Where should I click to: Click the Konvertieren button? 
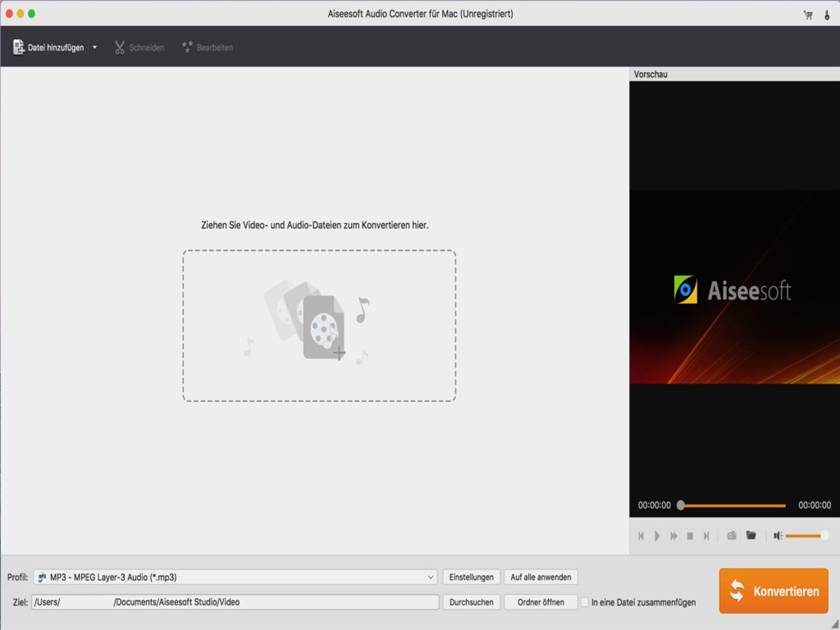click(x=773, y=590)
